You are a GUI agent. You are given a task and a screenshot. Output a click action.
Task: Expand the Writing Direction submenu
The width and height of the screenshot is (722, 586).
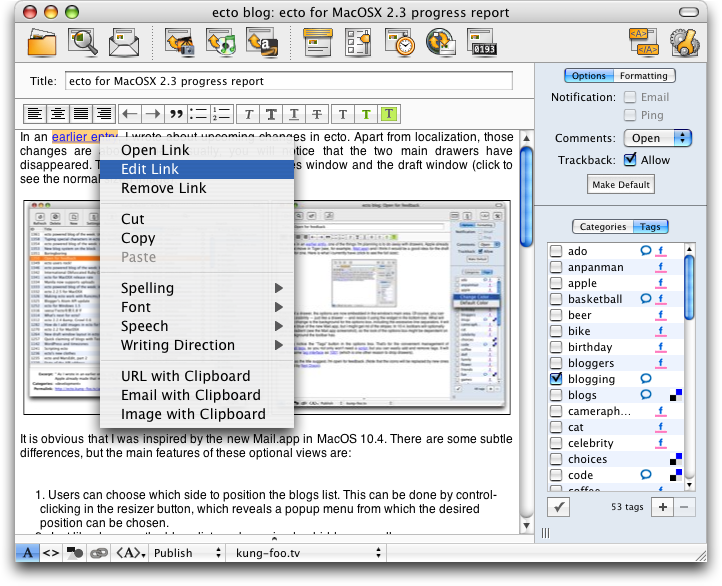[x=197, y=345]
